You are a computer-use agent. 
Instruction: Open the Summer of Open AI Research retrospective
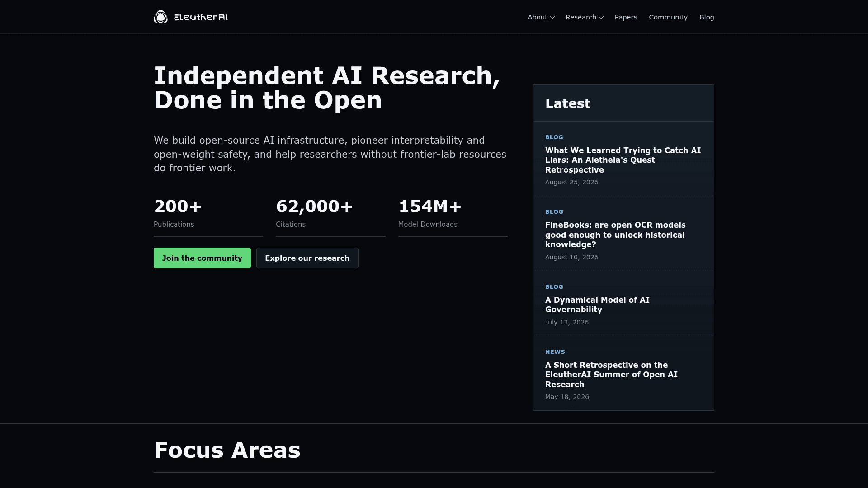(611, 375)
